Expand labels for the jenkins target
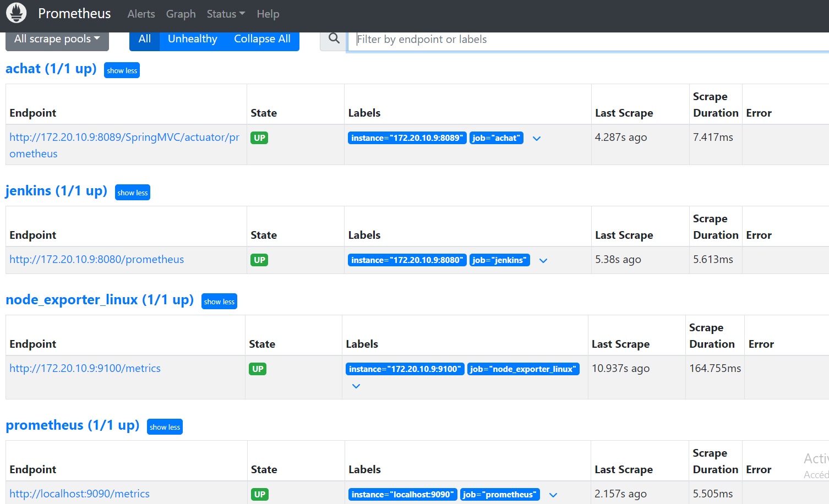 click(x=543, y=260)
